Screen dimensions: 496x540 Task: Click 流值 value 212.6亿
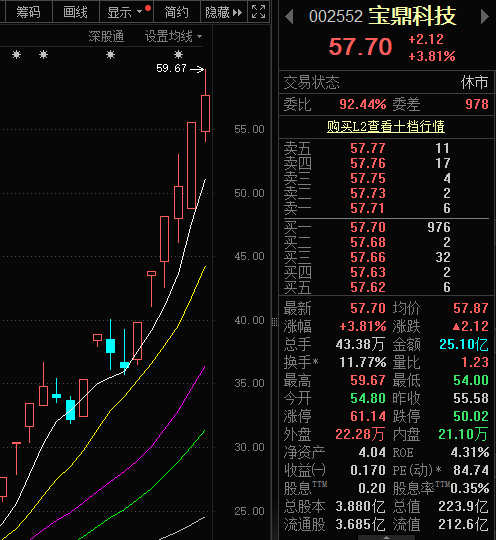pos(463,525)
